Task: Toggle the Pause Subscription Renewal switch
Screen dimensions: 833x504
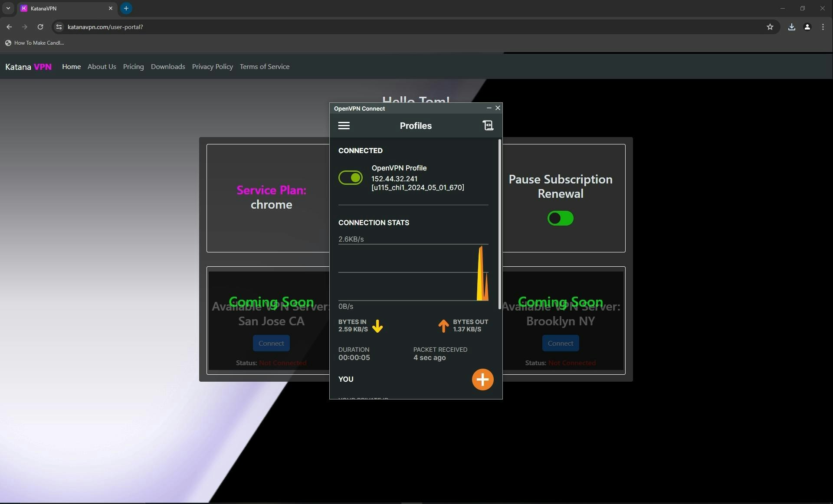Action: (x=561, y=218)
